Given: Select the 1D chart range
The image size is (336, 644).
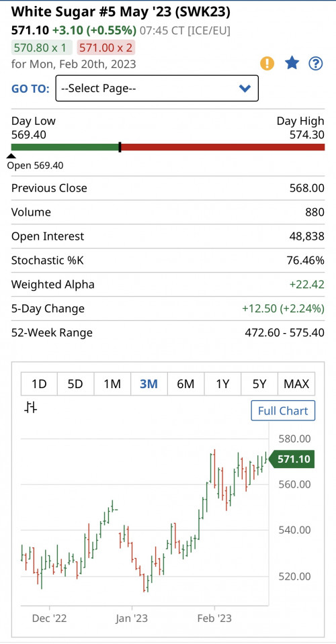Looking at the screenshot, I should click(x=39, y=384).
